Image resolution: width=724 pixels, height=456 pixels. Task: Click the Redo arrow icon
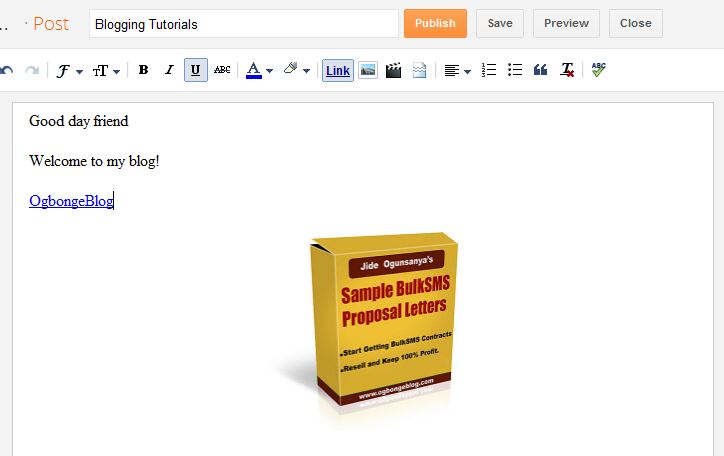(x=32, y=70)
